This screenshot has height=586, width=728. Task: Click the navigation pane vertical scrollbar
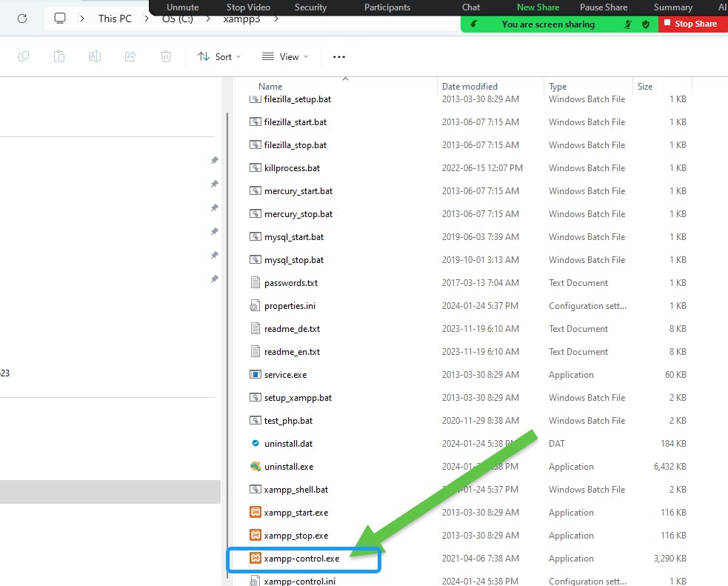(x=227, y=344)
